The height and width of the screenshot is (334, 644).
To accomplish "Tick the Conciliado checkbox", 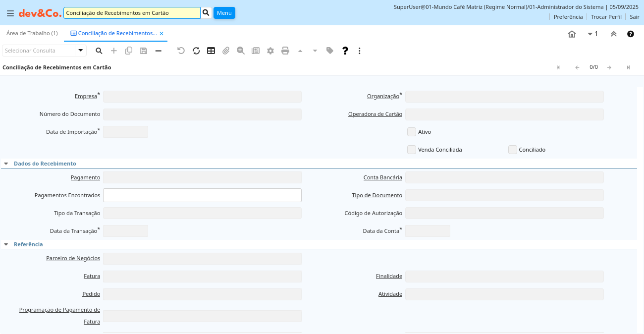I will 513,150.
